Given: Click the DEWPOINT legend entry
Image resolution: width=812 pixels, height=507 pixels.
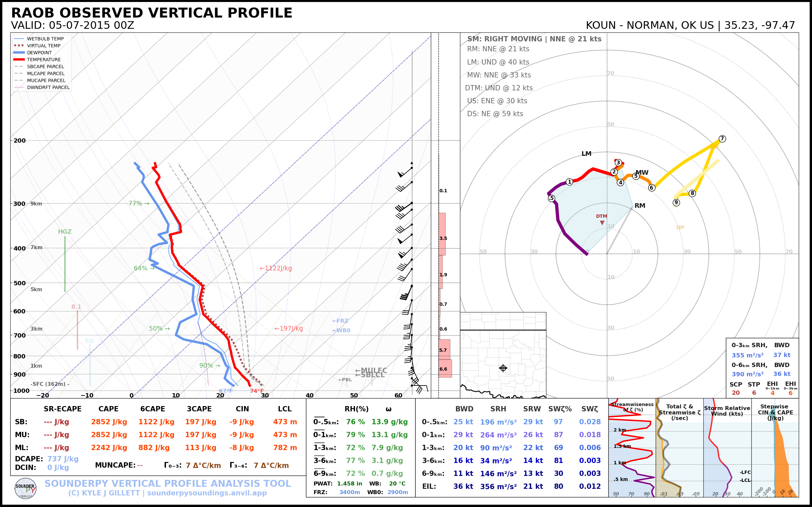Looking at the screenshot, I should [39, 53].
